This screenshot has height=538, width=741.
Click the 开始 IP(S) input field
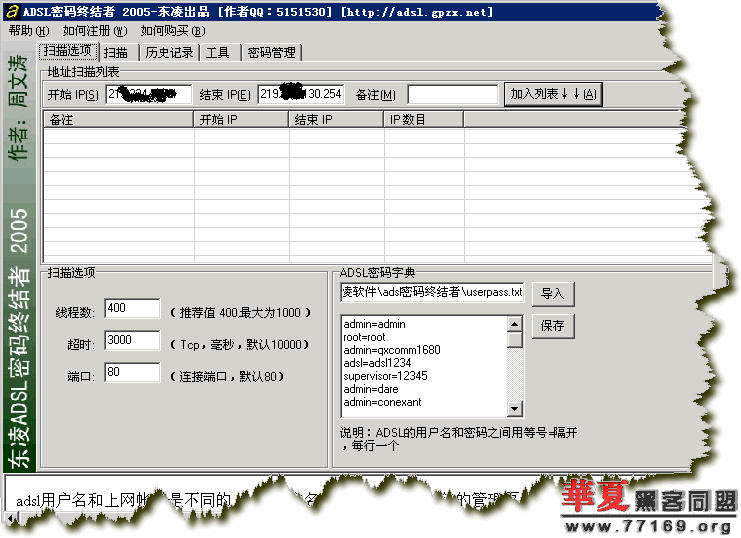click(x=148, y=94)
